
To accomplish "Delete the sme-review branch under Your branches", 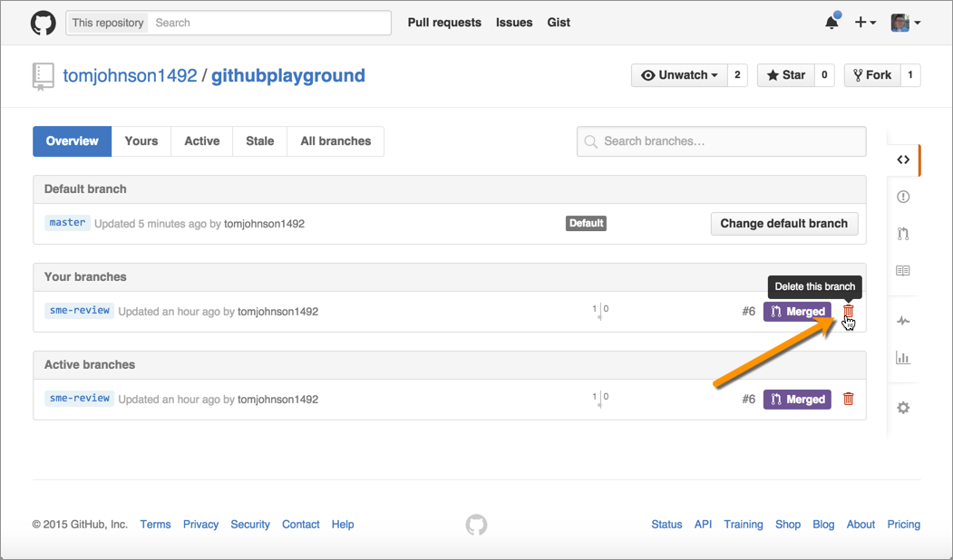I will tap(849, 312).
